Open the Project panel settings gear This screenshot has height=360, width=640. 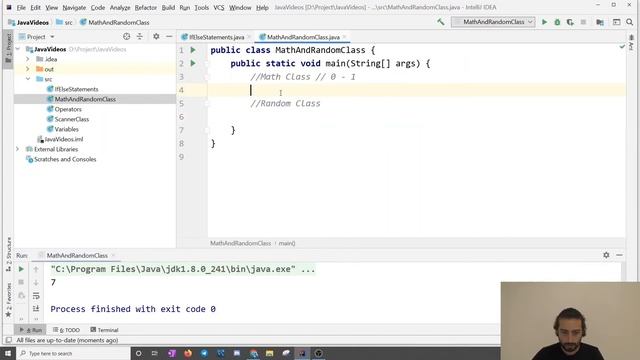pyautogui.click(x=156, y=37)
